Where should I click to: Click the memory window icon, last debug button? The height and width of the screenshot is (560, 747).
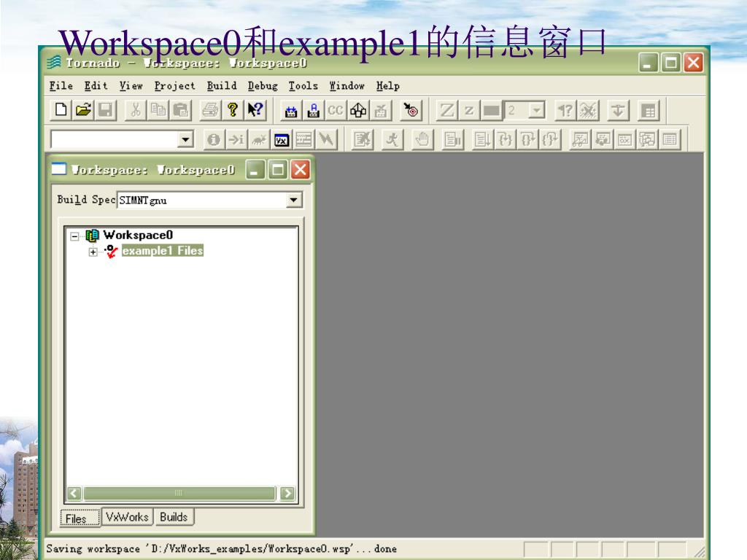tap(670, 139)
